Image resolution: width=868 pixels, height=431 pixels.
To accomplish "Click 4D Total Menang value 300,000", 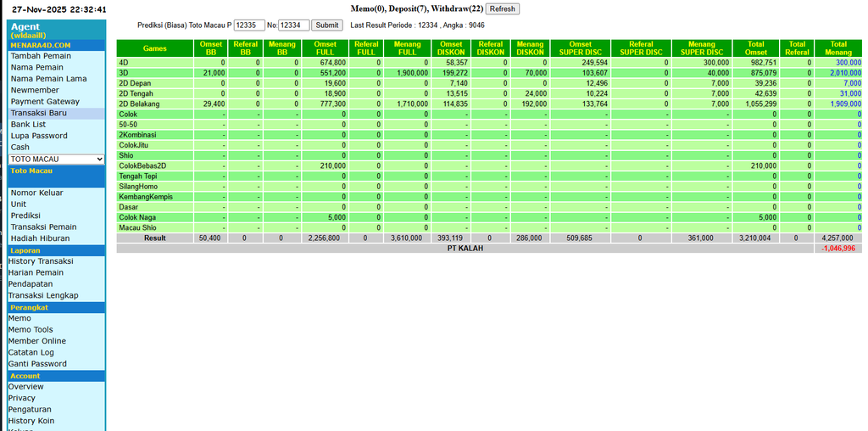I will pyautogui.click(x=849, y=63).
